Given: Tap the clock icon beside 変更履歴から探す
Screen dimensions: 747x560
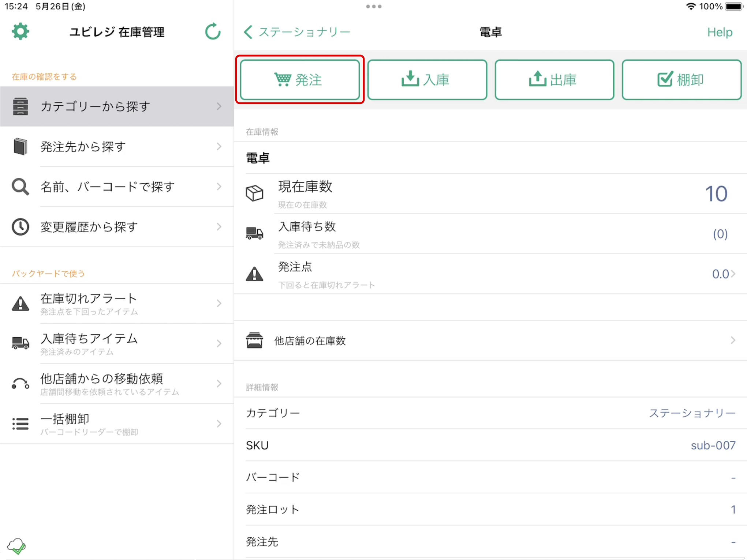Looking at the screenshot, I should pos(20,227).
